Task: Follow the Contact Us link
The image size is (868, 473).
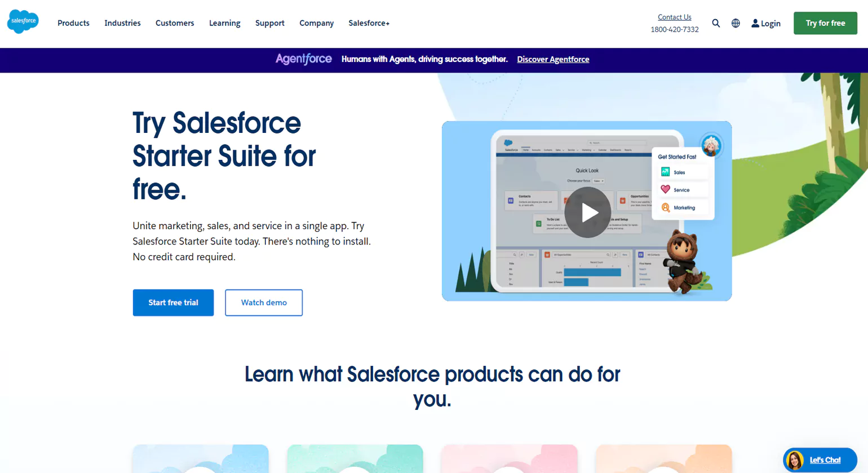Action: click(x=674, y=17)
